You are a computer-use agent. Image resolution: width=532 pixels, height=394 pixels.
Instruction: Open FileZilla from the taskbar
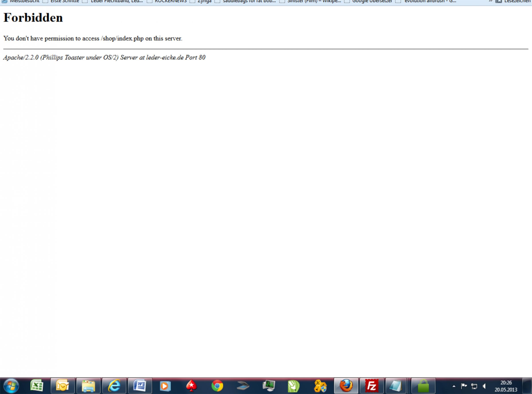coord(372,386)
